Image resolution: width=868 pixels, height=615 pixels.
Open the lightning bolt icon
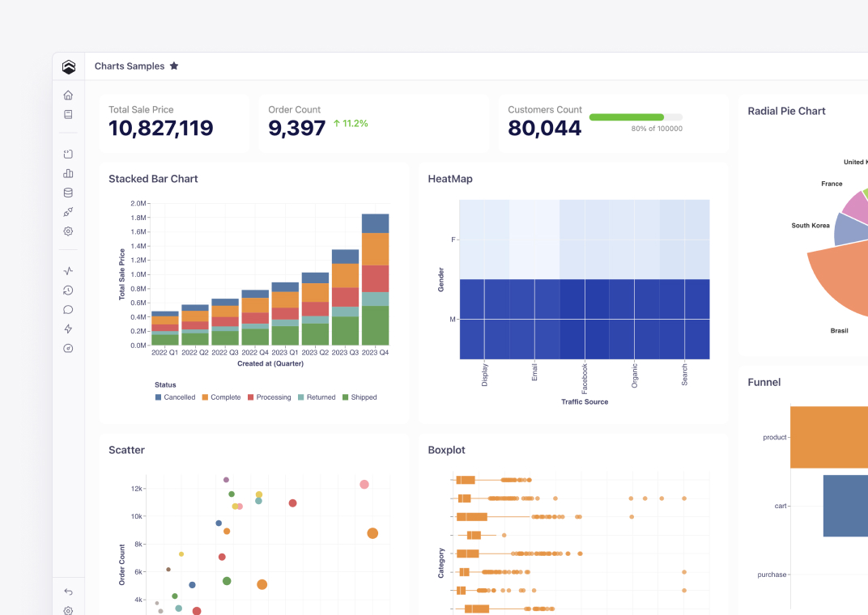click(x=68, y=329)
